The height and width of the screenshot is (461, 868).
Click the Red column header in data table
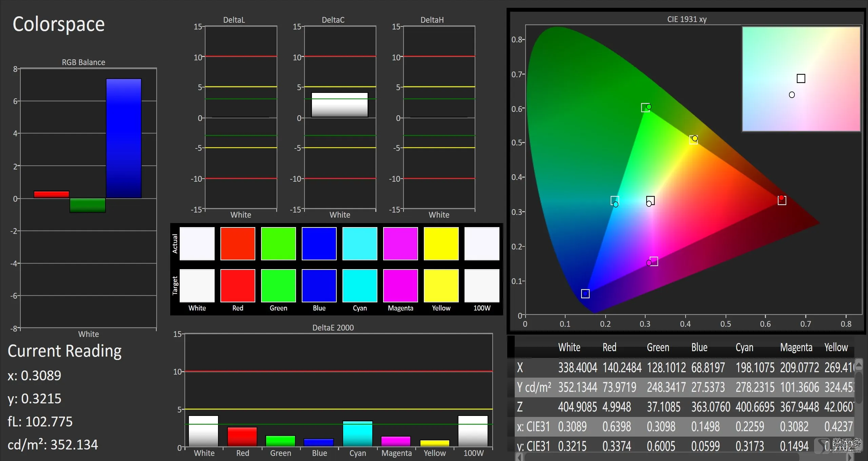coord(609,347)
